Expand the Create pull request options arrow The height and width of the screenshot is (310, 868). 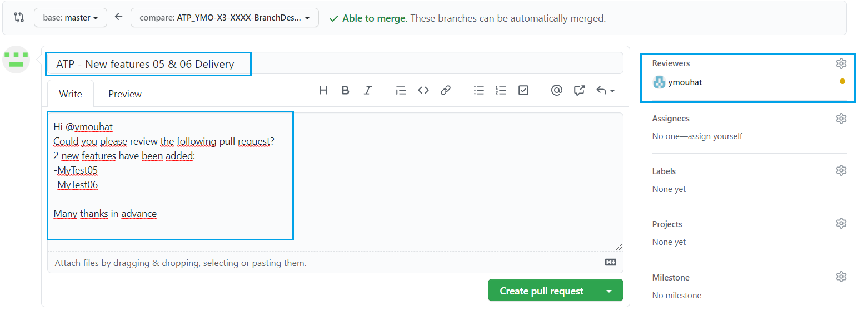click(609, 291)
